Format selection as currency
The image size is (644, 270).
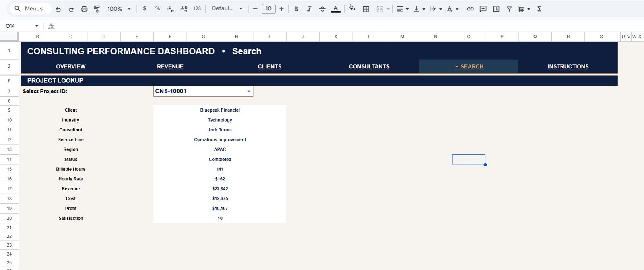[144, 9]
